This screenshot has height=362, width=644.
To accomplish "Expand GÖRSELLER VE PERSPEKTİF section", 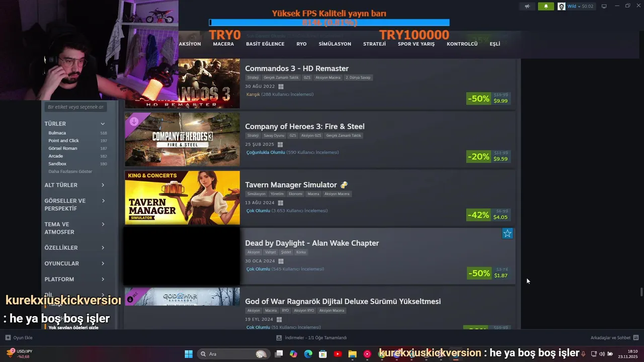I will point(103,201).
